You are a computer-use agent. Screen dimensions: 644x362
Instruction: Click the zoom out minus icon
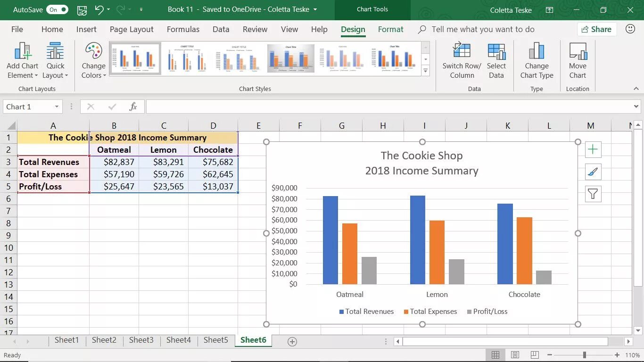(x=550, y=355)
